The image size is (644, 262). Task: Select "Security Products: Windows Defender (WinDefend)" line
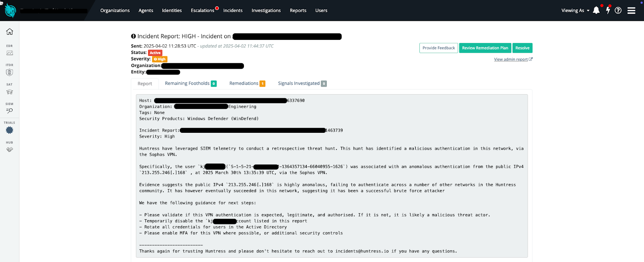tap(199, 119)
